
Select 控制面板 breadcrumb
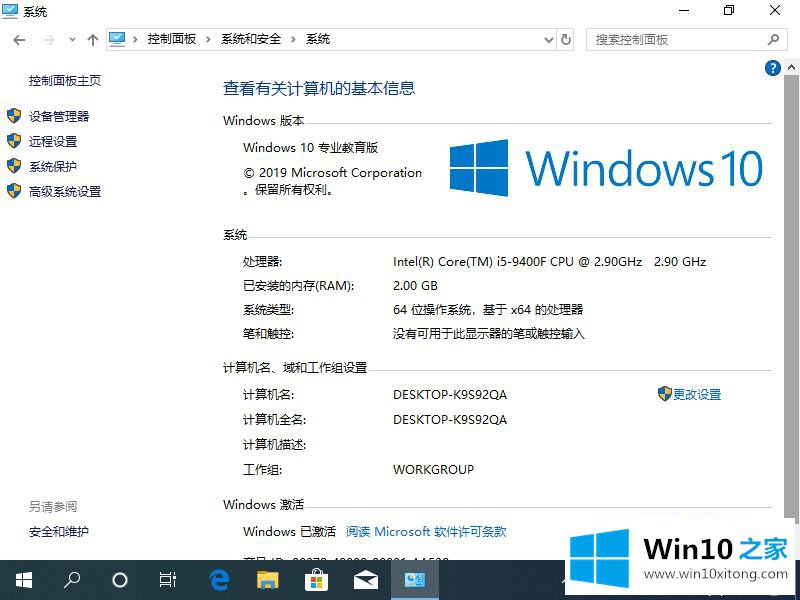(172, 39)
